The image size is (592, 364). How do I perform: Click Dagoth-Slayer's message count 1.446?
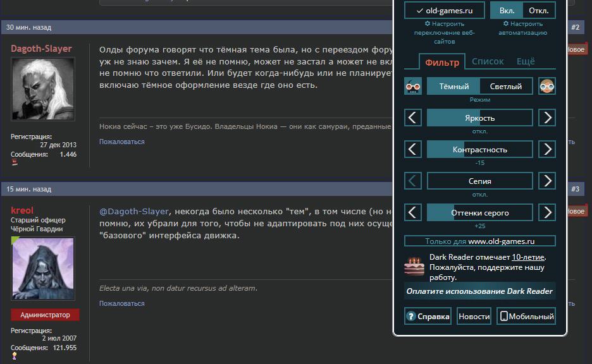(x=68, y=154)
